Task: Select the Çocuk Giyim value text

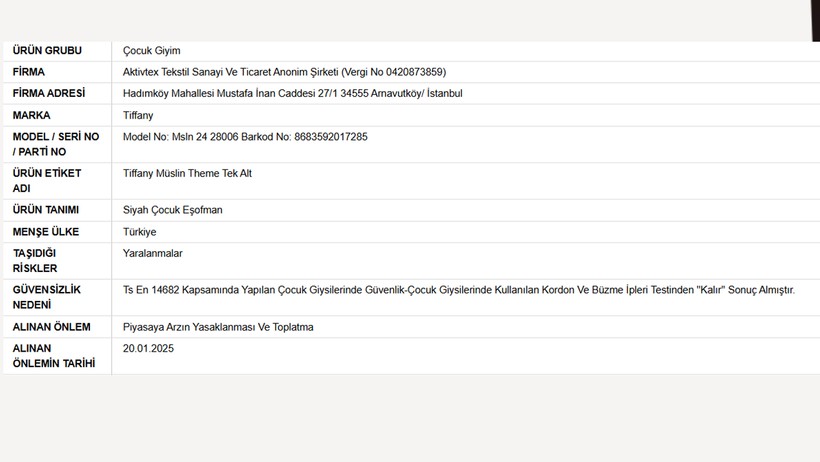Action: tap(152, 51)
